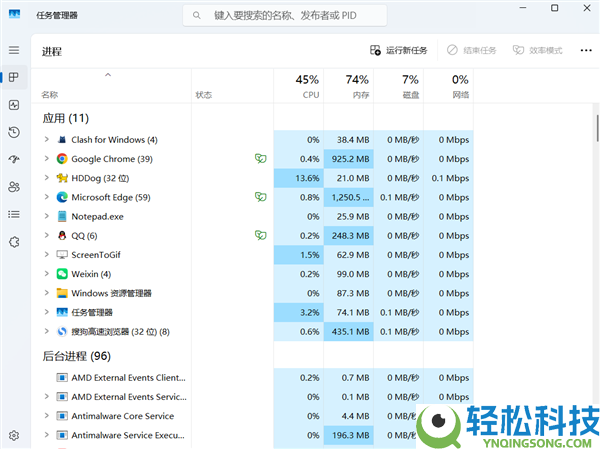Click the Google Chrome icon in list
Image resolution: width=600 pixels, height=449 pixels.
[x=62, y=159]
